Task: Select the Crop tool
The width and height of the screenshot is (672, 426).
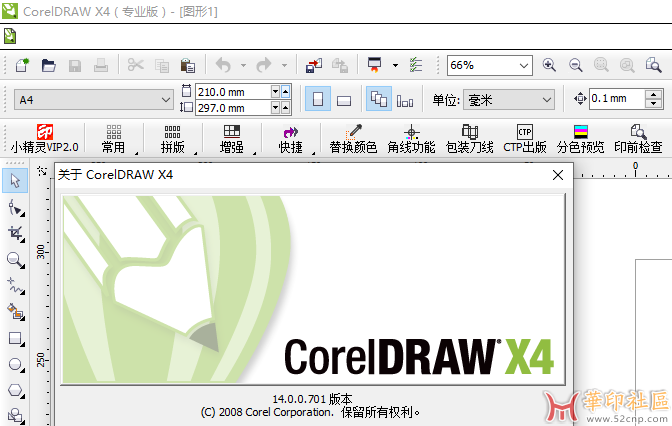Action: tap(15, 234)
